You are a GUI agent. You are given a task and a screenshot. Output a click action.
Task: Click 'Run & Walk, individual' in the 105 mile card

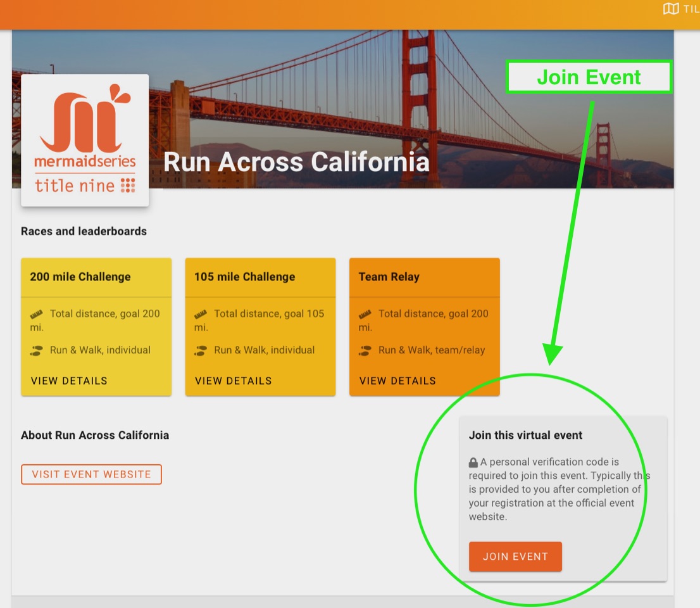[265, 350]
